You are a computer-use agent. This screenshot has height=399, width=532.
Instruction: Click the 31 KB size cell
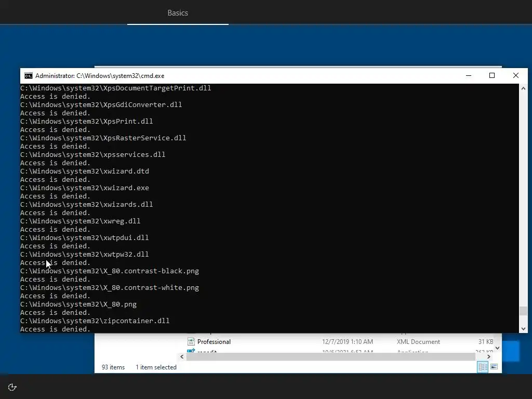pyautogui.click(x=486, y=342)
